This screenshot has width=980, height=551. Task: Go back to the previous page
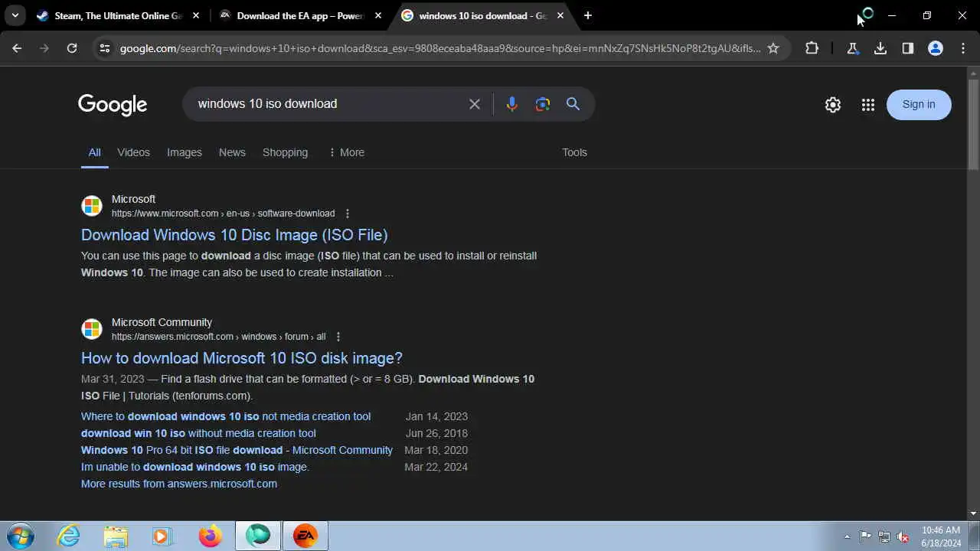tap(17, 48)
